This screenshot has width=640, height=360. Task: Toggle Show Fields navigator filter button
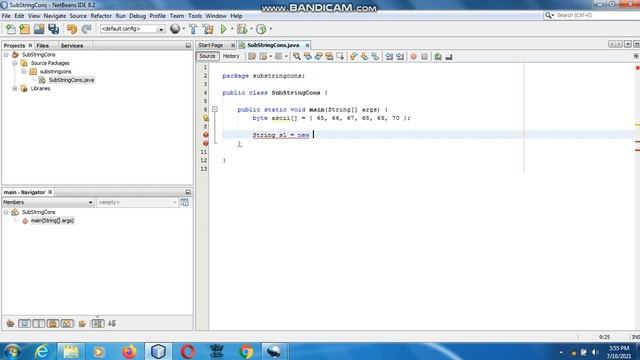point(24,324)
